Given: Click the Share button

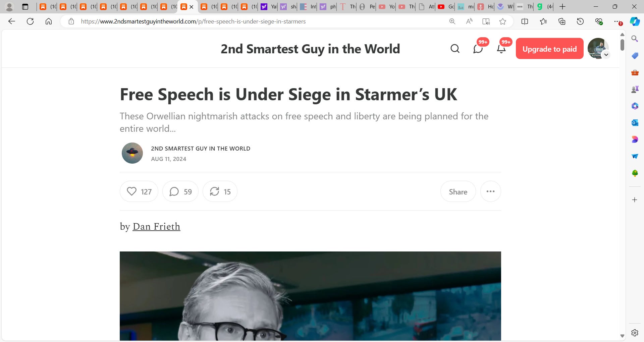Looking at the screenshot, I should tap(458, 191).
